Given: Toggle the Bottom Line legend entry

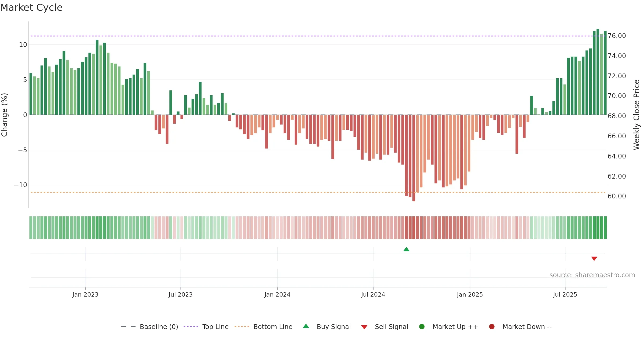Looking at the screenshot, I should coord(264,327).
